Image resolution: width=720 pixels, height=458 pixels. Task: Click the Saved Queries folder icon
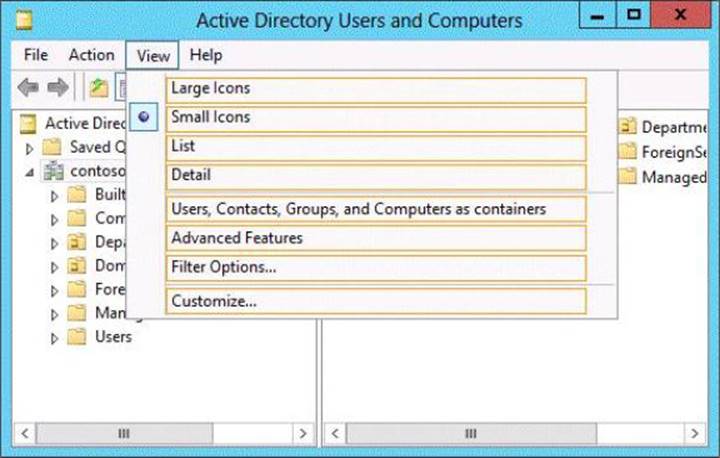pos(54,147)
